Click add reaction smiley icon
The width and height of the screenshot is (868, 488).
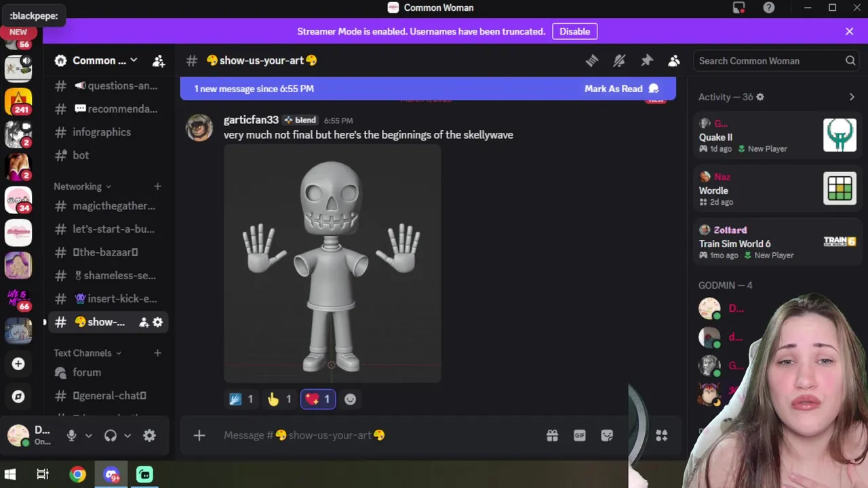(x=350, y=399)
